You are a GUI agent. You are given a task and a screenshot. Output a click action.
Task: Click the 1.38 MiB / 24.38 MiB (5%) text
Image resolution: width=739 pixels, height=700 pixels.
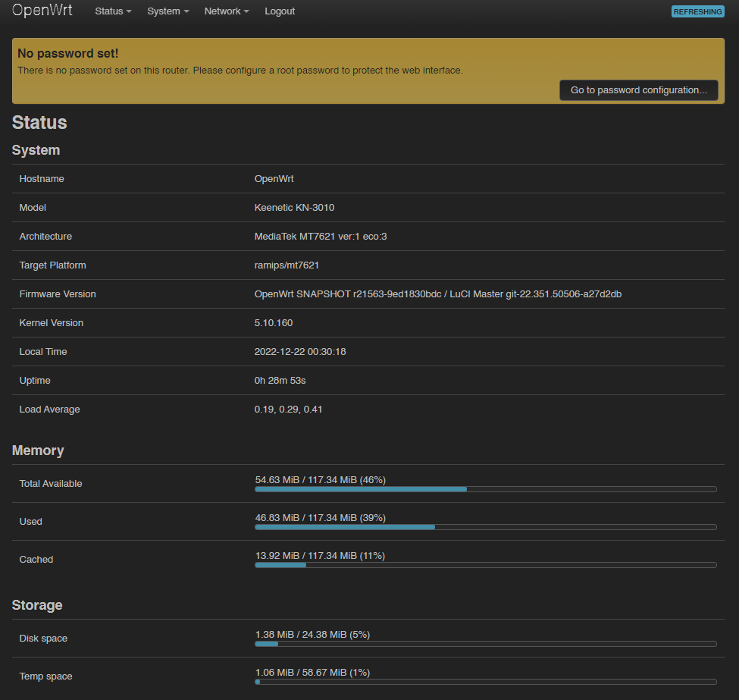pos(312,635)
